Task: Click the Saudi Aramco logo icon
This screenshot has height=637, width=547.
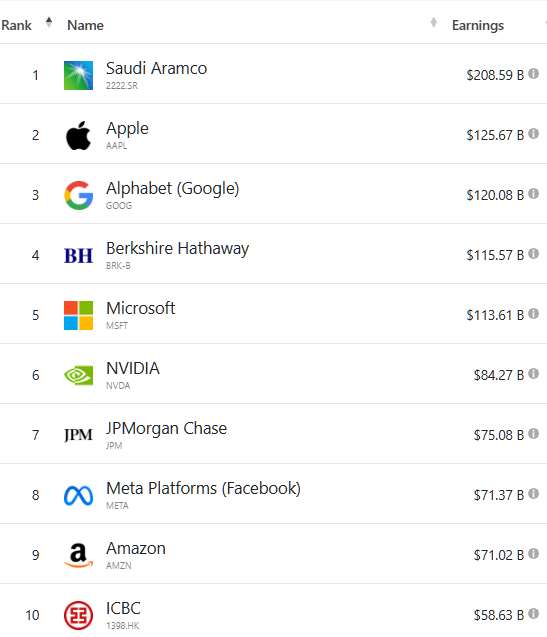Action: (78, 75)
